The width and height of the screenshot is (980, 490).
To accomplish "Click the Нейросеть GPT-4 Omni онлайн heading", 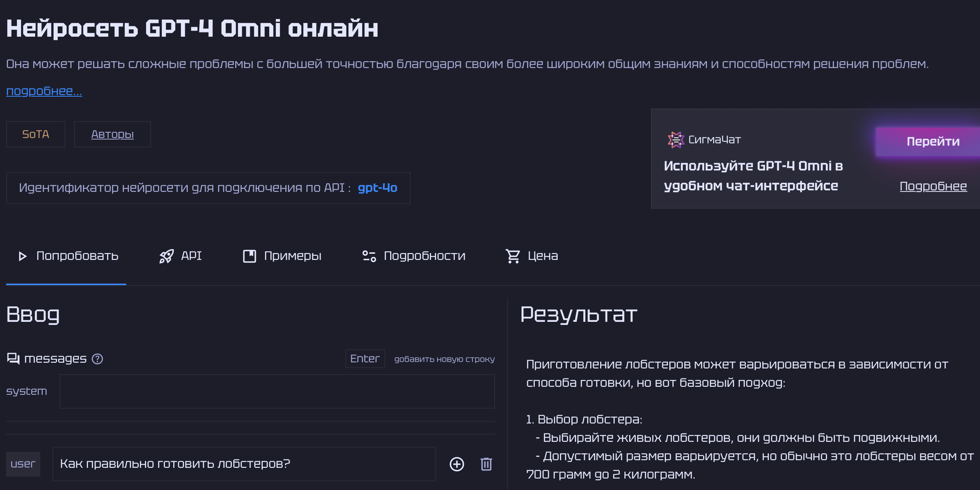I will coord(192,29).
